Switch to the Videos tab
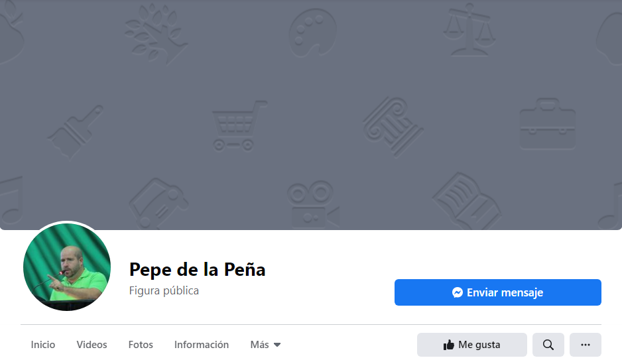 click(92, 345)
